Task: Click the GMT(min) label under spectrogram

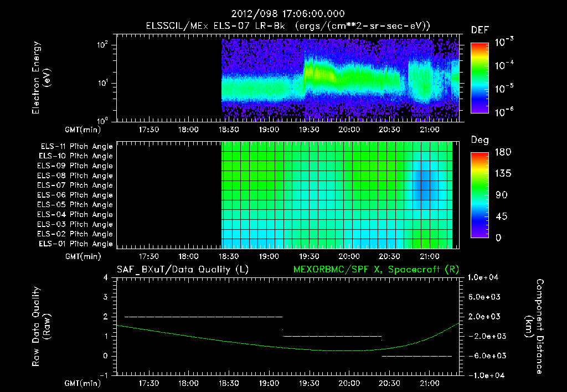Action: click(83, 130)
